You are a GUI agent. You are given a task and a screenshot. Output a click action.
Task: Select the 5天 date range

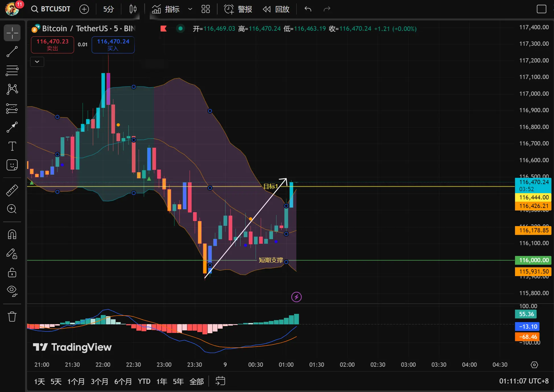pos(56,381)
